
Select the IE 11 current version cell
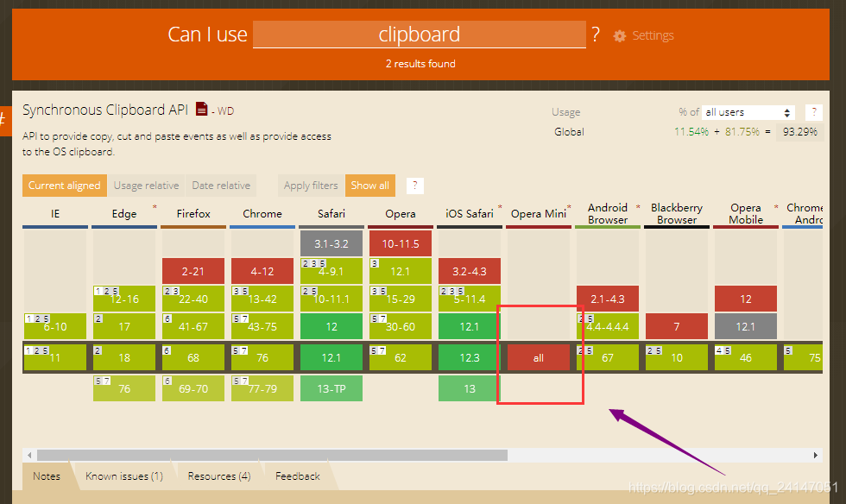[55, 357]
